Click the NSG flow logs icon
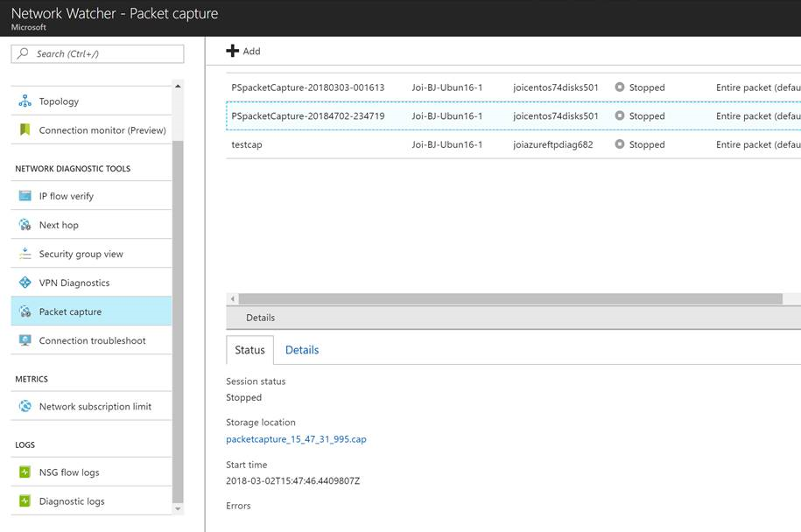 (x=25, y=472)
